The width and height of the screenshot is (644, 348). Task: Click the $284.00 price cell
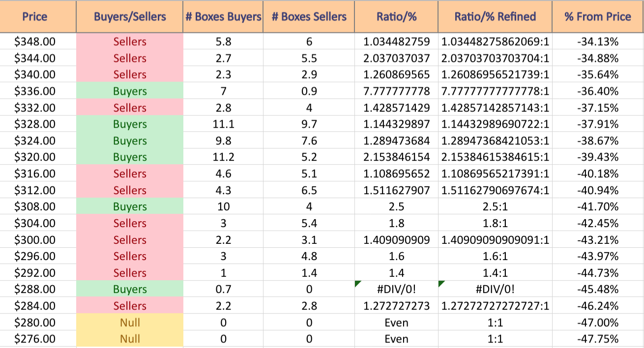pos(38,306)
